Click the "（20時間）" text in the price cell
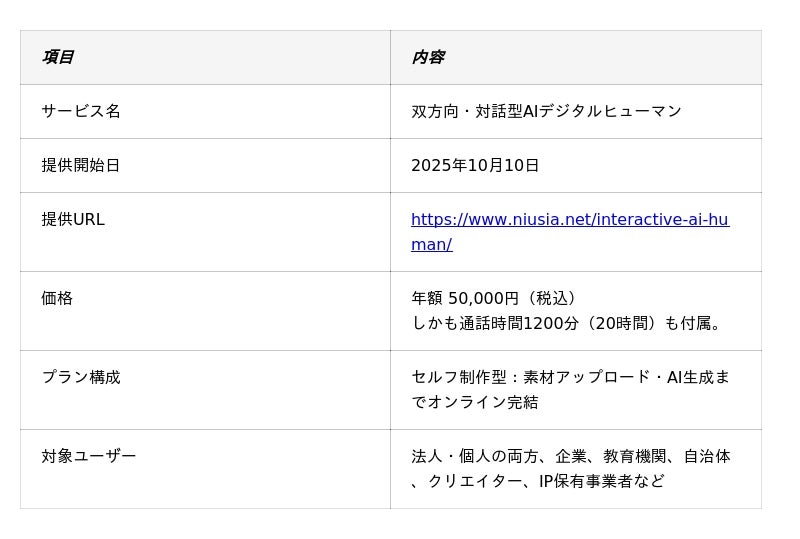The width and height of the screenshot is (800, 539). (x=622, y=324)
